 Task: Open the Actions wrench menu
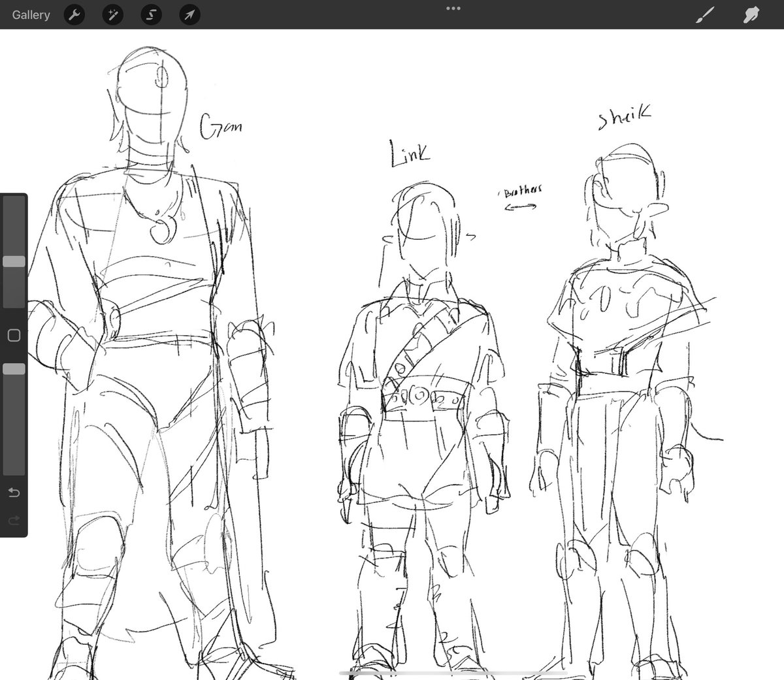click(75, 14)
